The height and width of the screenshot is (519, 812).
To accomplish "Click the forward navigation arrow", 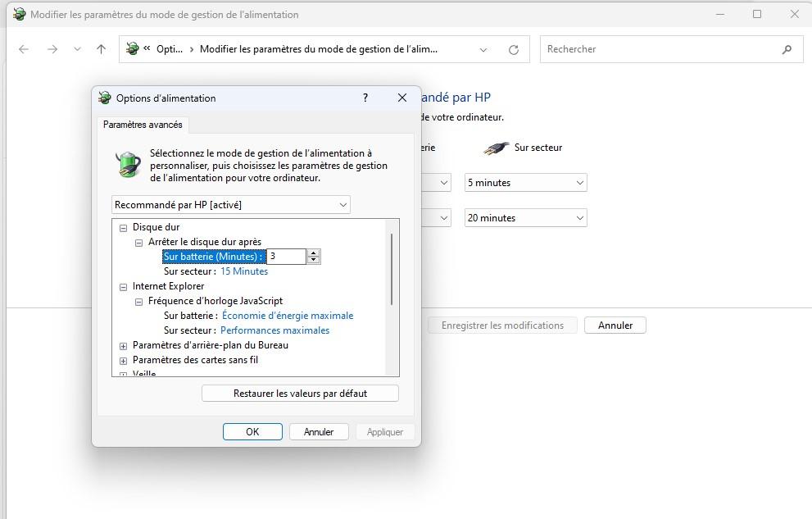I will point(52,49).
